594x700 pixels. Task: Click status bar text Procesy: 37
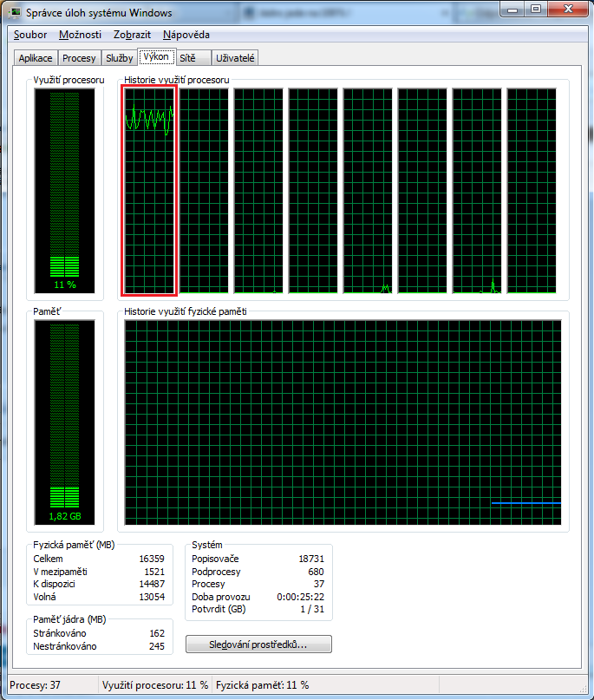36,685
